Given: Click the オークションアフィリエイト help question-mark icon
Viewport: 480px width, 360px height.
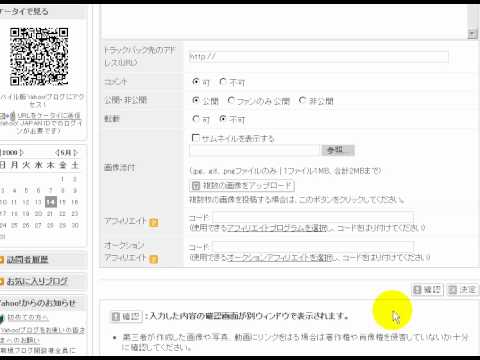Looking at the screenshot, I should click(153, 259).
